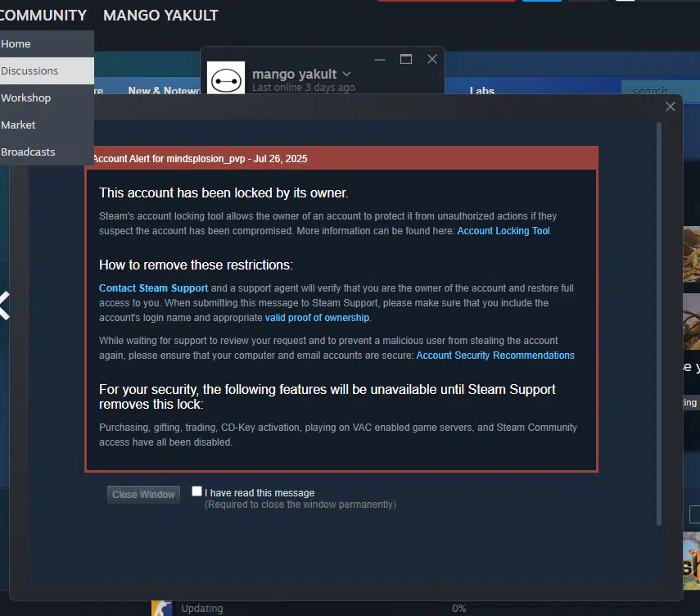Select Discussions from Community dropdown

[47, 70]
